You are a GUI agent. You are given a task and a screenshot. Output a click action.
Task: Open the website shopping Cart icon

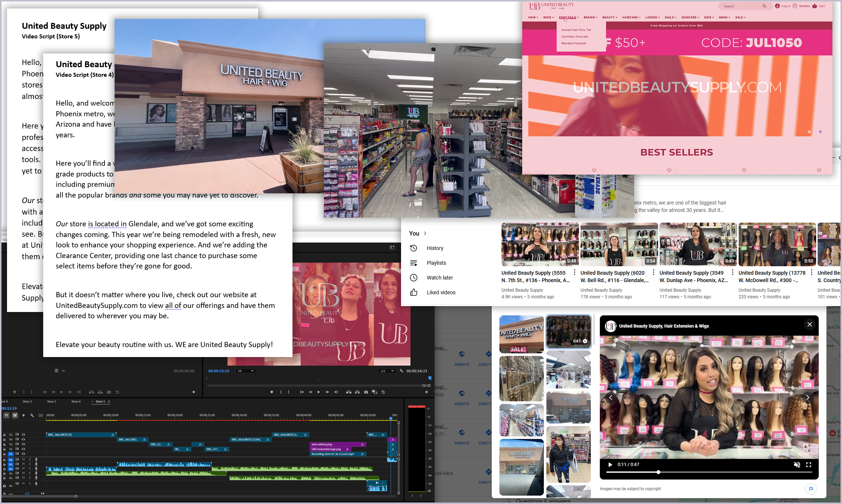pyautogui.click(x=815, y=6)
